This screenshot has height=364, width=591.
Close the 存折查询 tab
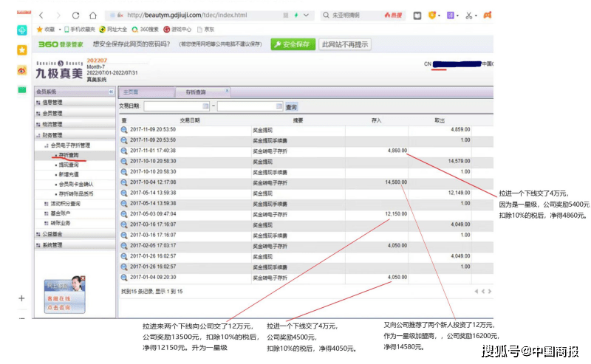pyautogui.click(x=227, y=91)
